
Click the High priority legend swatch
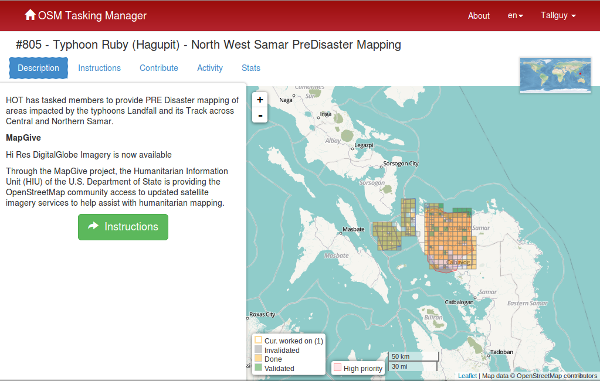(337, 367)
